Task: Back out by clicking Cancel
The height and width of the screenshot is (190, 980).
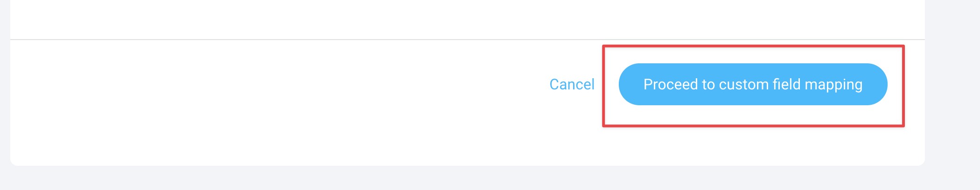Action: tap(572, 84)
